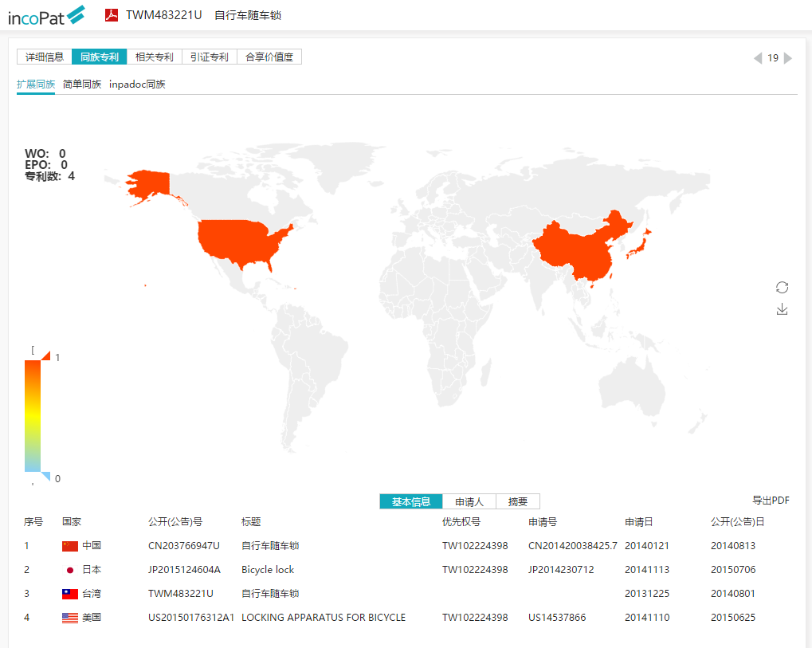812x648 pixels.
Task: Select the 合享价值度 tab
Action: tap(269, 57)
